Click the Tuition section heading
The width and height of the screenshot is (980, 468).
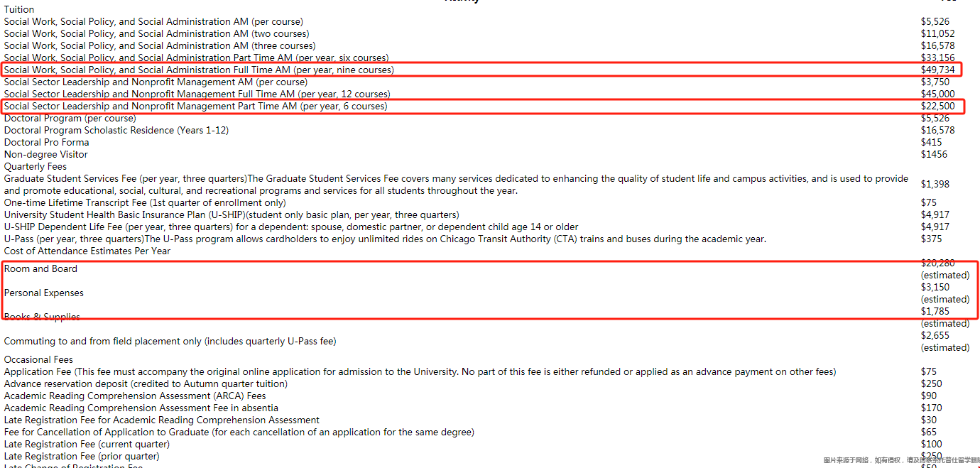pos(19,9)
